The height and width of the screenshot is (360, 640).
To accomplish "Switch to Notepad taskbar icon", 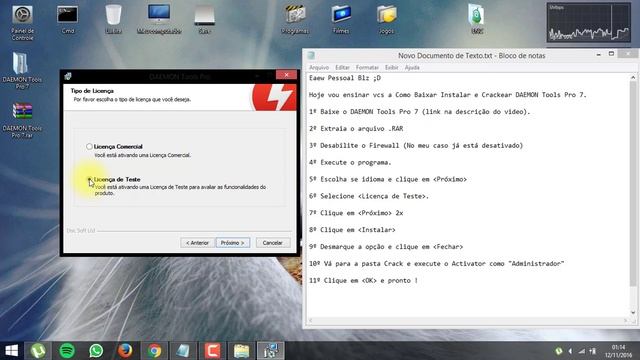I will click(x=183, y=351).
